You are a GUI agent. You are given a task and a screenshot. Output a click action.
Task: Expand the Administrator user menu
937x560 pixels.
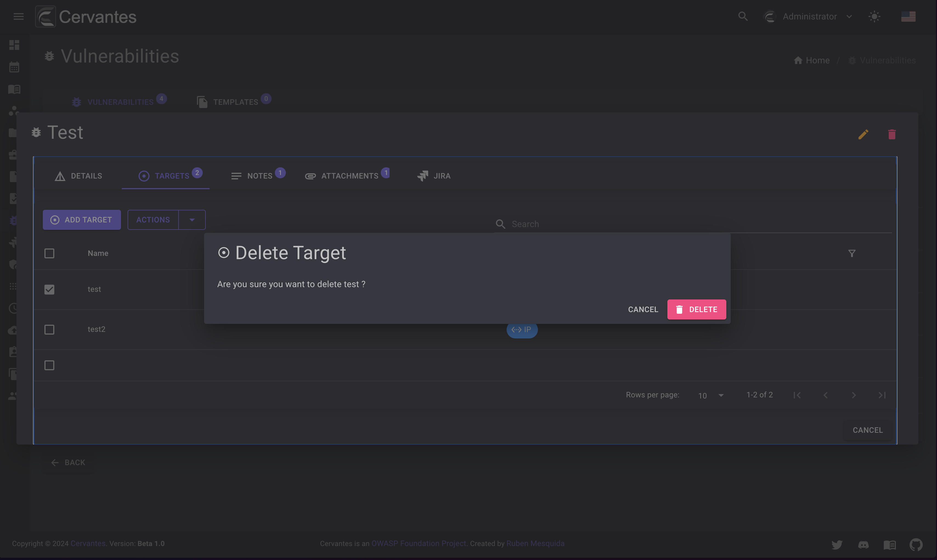(849, 17)
